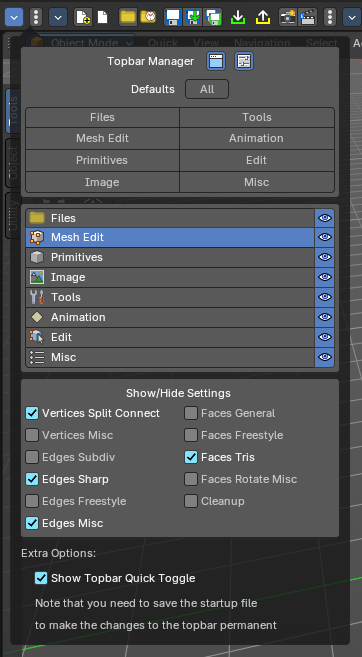Enable the Edges Subdiv checkbox
362x657 pixels.
[32, 457]
